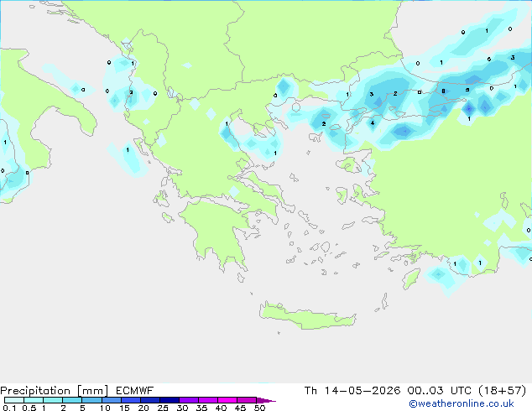Click the legend tick label '15'
The width and height of the screenshot is (532, 411).
[x=124, y=408]
